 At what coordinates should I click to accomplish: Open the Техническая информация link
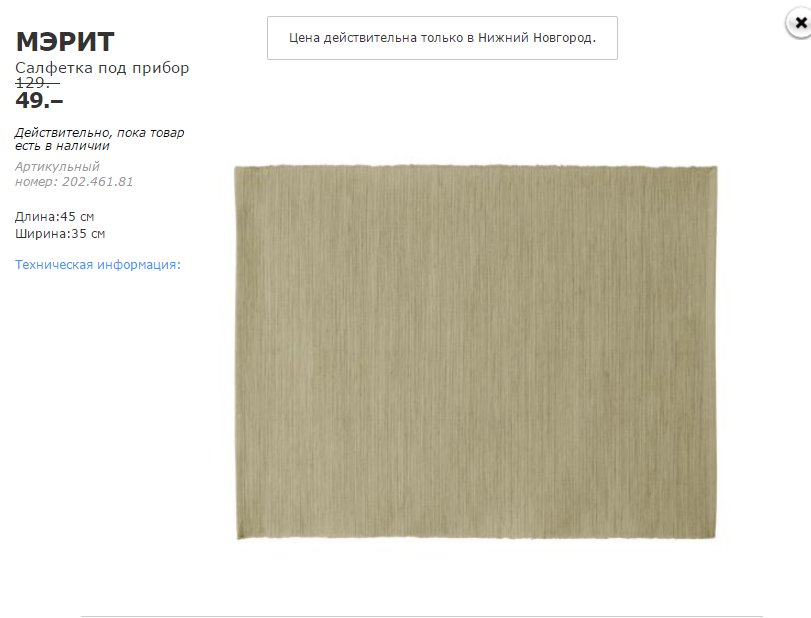coord(98,265)
